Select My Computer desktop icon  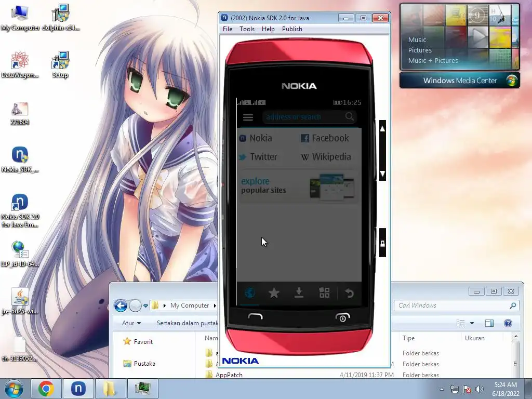(x=20, y=18)
